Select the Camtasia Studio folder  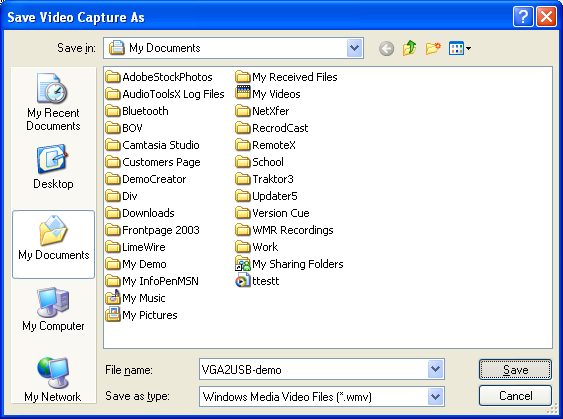click(x=153, y=145)
